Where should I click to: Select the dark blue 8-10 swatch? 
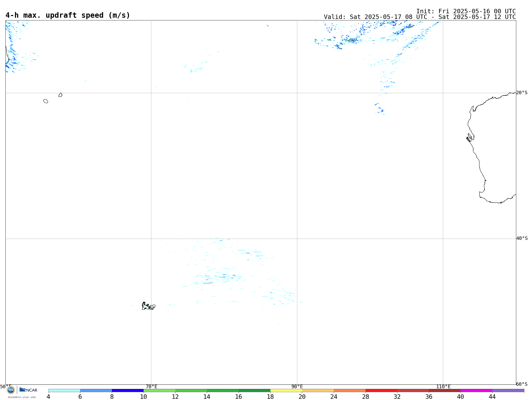(x=128, y=391)
